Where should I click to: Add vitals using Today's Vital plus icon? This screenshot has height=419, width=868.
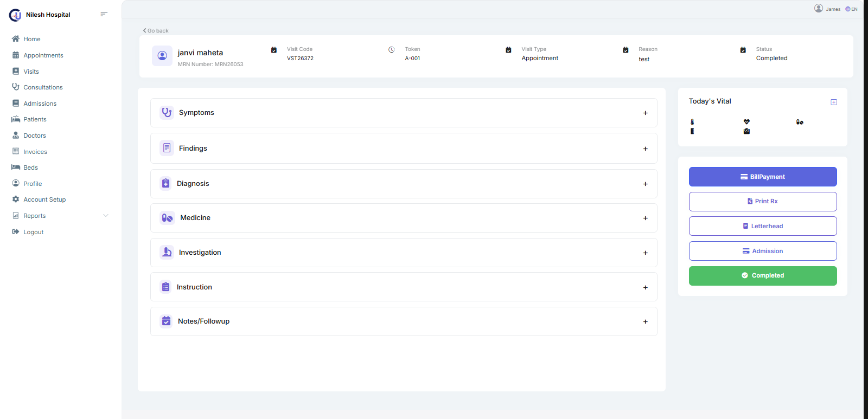click(x=834, y=102)
